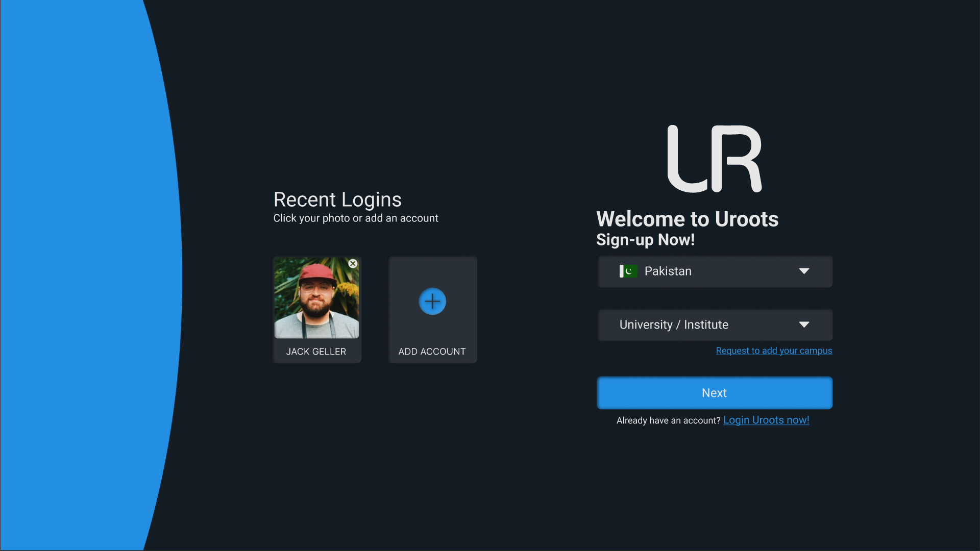Open the Request to add your campus link
Screen dimensions: 980x551
click(x=774, y=350)
